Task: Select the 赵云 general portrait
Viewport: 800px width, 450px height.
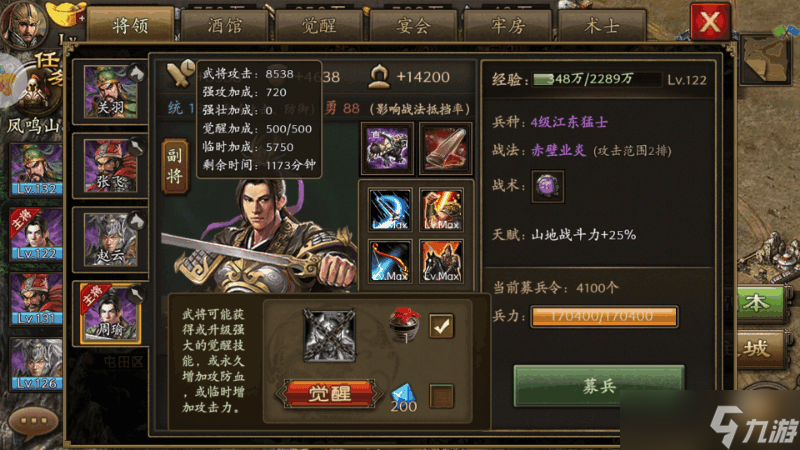Action: click(111, 240)
